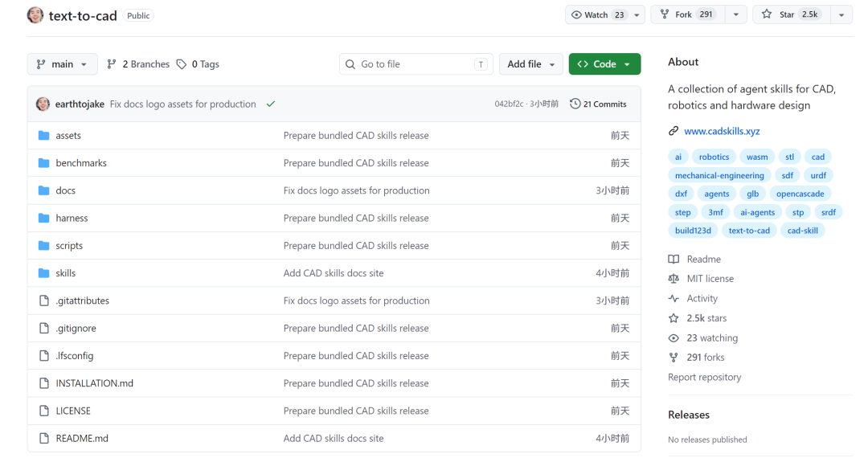Click the repository owner avatar beside text-to-cad
The height and width of the screenshot is (458, 868).
[x=35, y=15]
